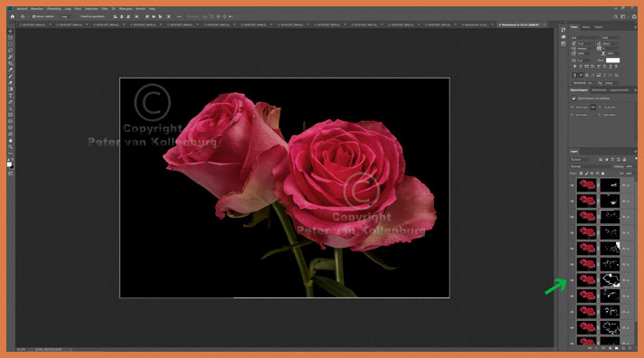Filter layers by type layers T icon
This screenshot has width=644, height=358.
(x=612, y=159)
